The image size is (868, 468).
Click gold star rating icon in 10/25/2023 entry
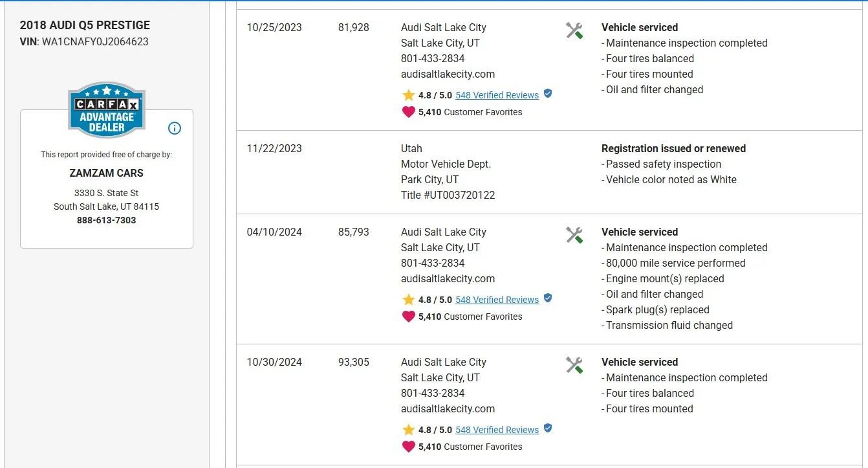coord(408,95)
